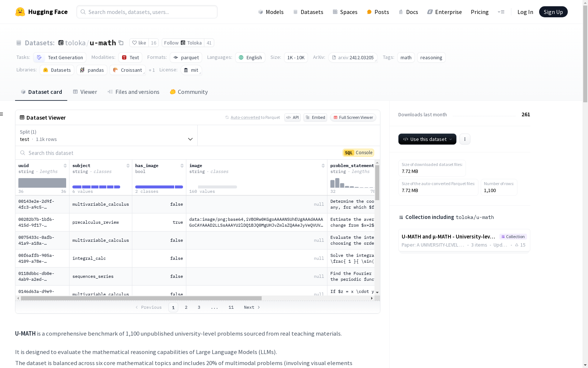The height and width of the screenshot is (368, 588).
Task: Click the heart like icon
Action: coord(135,43)
